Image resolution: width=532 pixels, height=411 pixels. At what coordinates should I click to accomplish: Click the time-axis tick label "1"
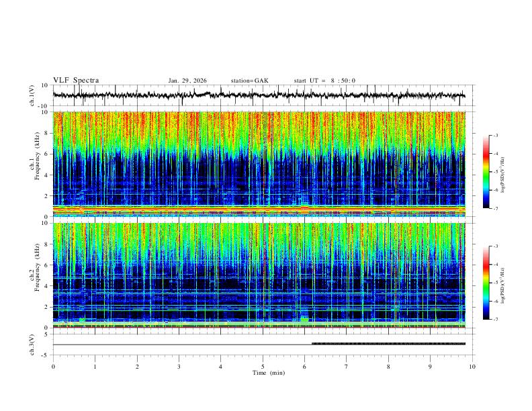[x=95, y=367]
